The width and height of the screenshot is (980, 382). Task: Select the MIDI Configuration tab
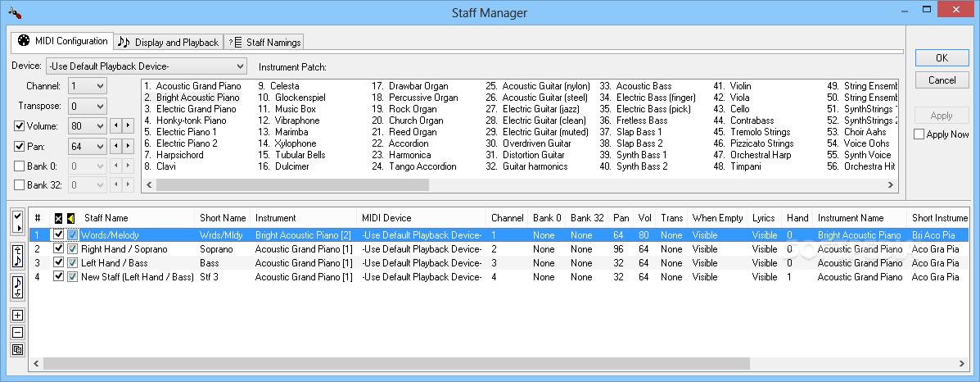click(x=62, y=41)
